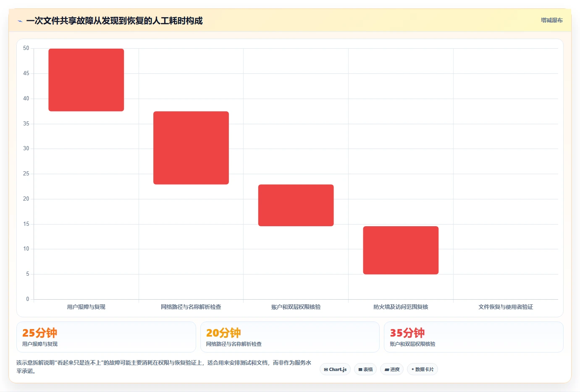The image size is (580, 392).
Task: Click the 账户和双层权限核验 caption under 35分钟
Action: [412, 344]
